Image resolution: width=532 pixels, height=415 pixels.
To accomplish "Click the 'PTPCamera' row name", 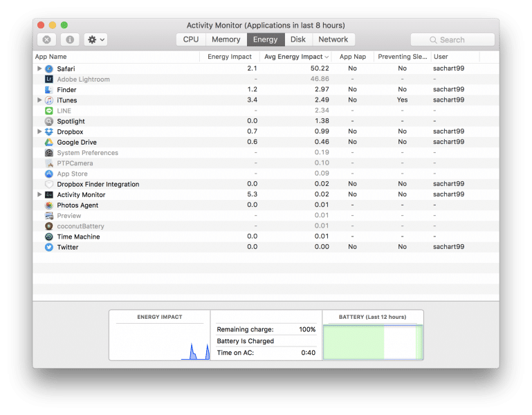I will coord(75,163).
